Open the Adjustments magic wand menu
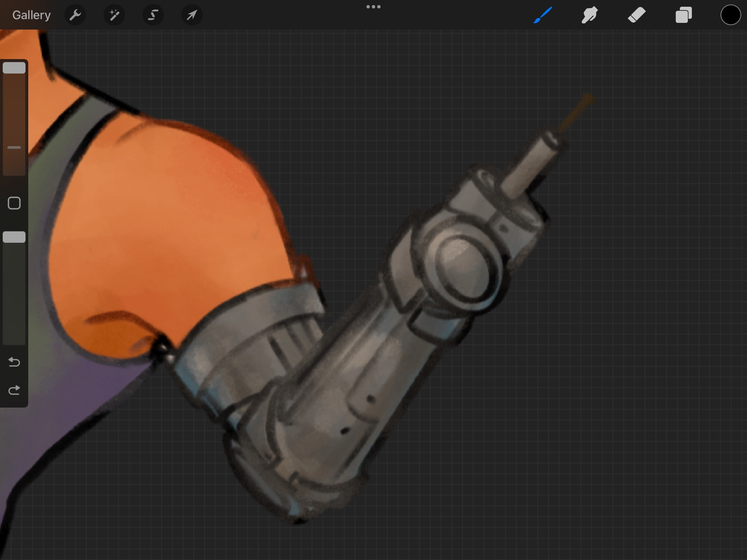The image size is (747, 560). tap(114, 15)
